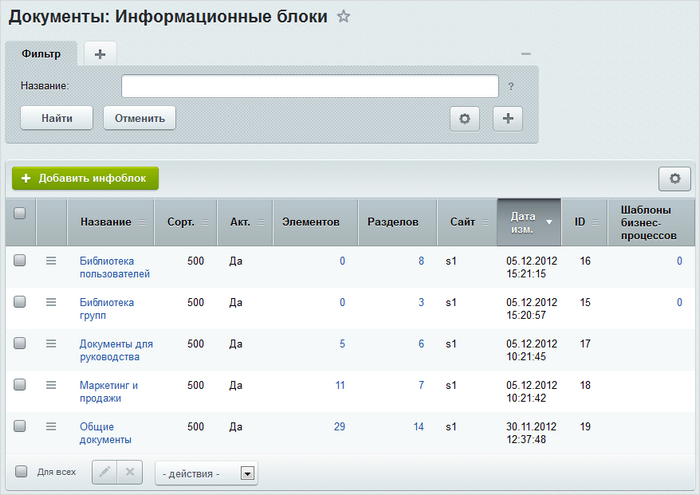
Task: Click date 05.12.2012 15:21:15 cell
Action: 532,267
